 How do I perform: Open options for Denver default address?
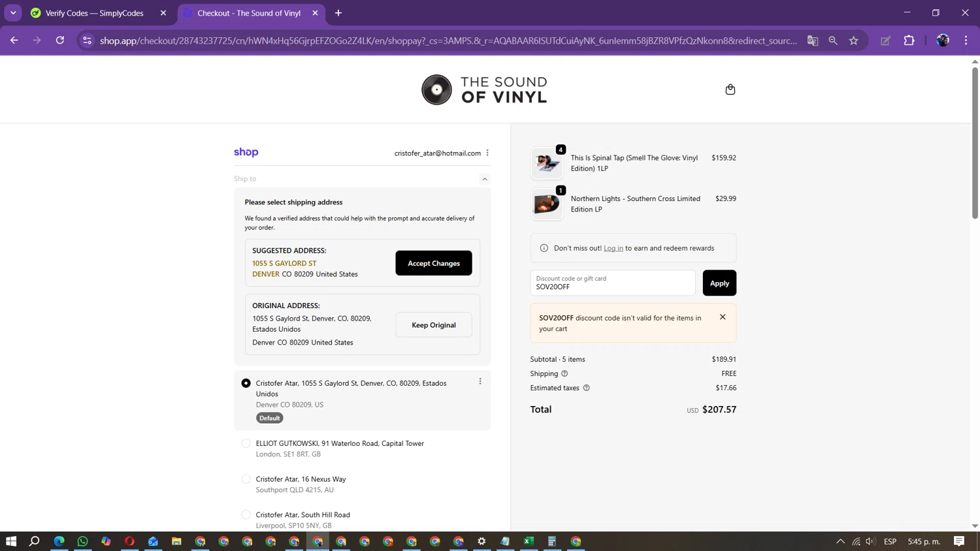tap(480, 381)
